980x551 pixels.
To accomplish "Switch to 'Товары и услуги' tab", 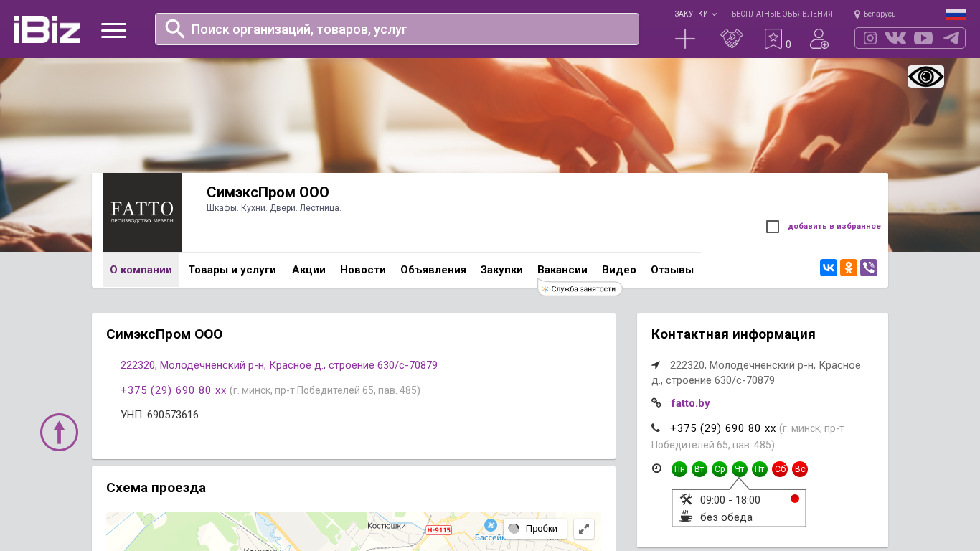I will pos(232,270).
